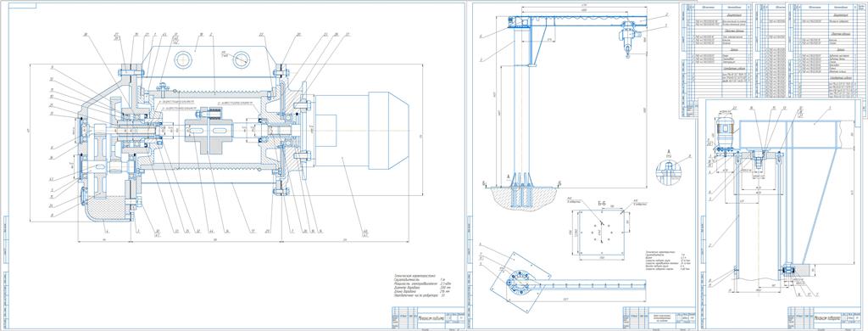Select the rightmost specification table
868x331 pixels.
click(828, 51)
